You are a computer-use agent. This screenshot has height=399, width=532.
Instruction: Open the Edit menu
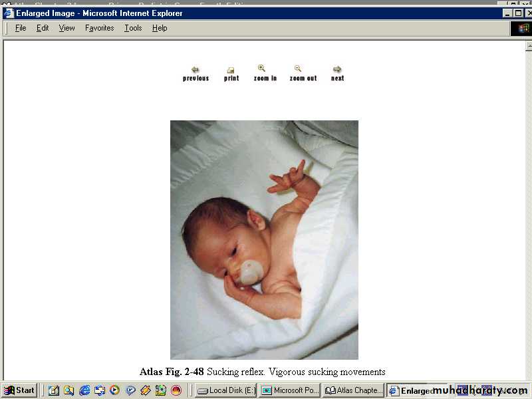43,28
